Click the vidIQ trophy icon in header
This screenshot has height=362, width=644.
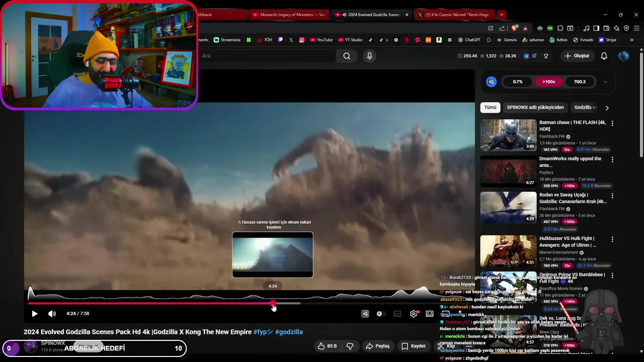pyautogui.click(x=546, y=56)
